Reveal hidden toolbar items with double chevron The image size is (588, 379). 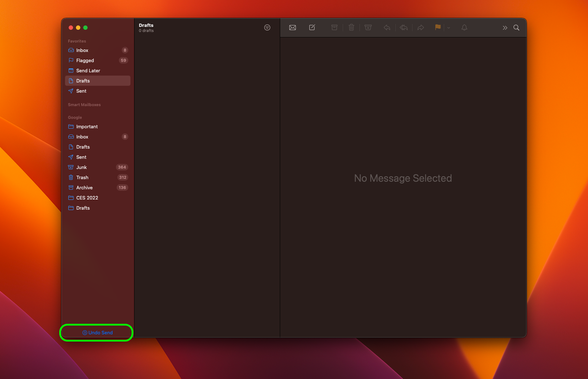pyautogui.click(x=505, y=27)
